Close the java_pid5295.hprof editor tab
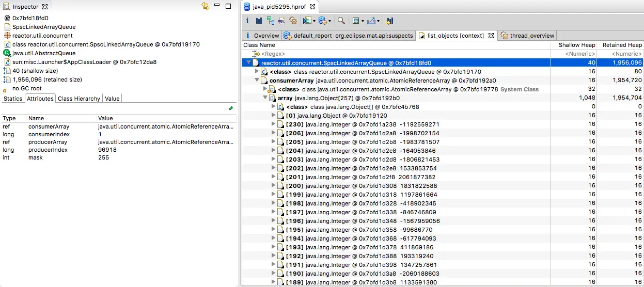Image resolution: width=644 pixels, height=287 pixels. click(x=313, y=7)
